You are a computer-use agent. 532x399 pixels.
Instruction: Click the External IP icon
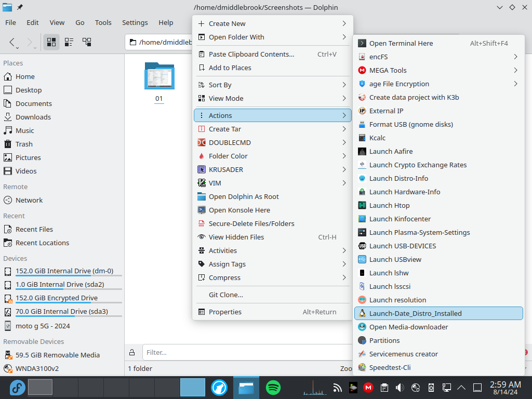click(x=362, y=111)
